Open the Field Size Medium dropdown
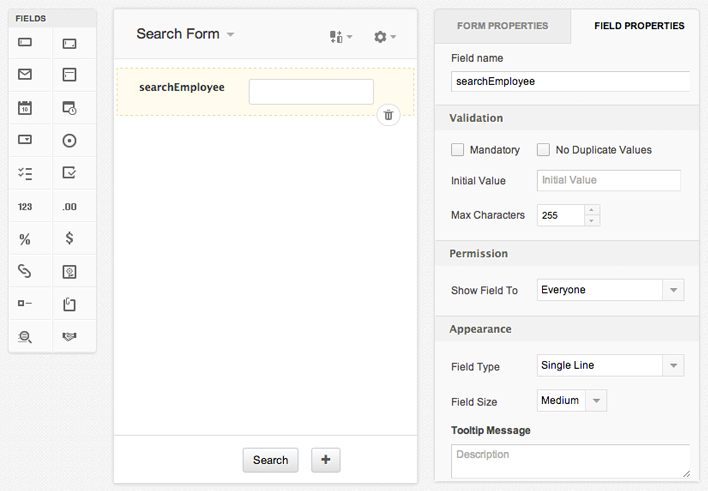The height and width of the screenshot is (491, 708). tap(572, 401)
